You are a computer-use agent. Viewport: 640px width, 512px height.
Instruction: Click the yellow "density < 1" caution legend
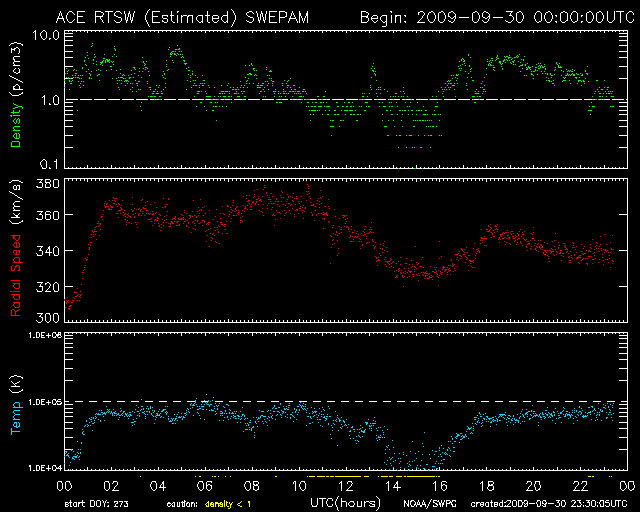coord(228,504)
